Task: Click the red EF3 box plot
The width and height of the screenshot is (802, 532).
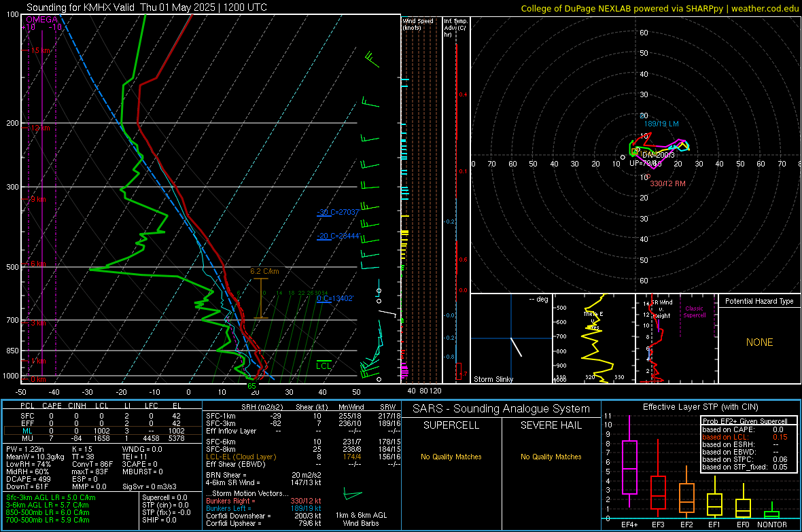Action: coord(658,478)
